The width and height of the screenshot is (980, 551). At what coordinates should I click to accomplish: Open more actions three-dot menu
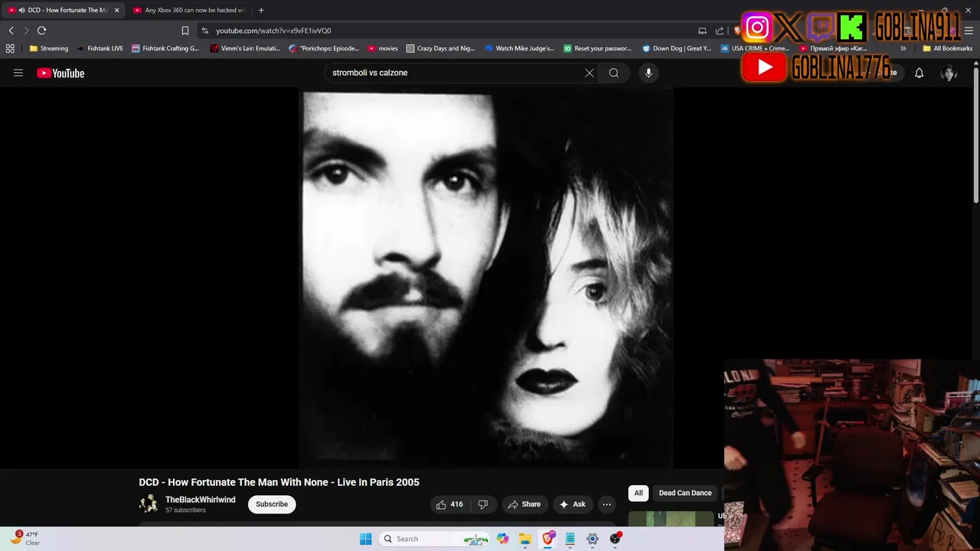(606, 504)
